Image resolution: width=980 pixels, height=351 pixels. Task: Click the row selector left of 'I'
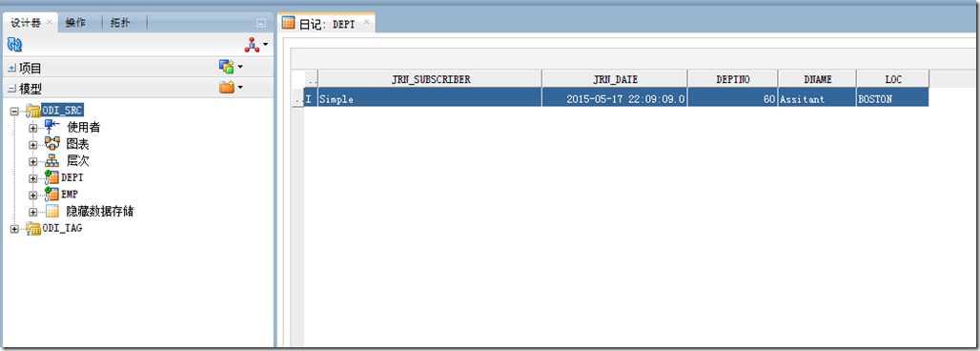[x=297, y=98]
